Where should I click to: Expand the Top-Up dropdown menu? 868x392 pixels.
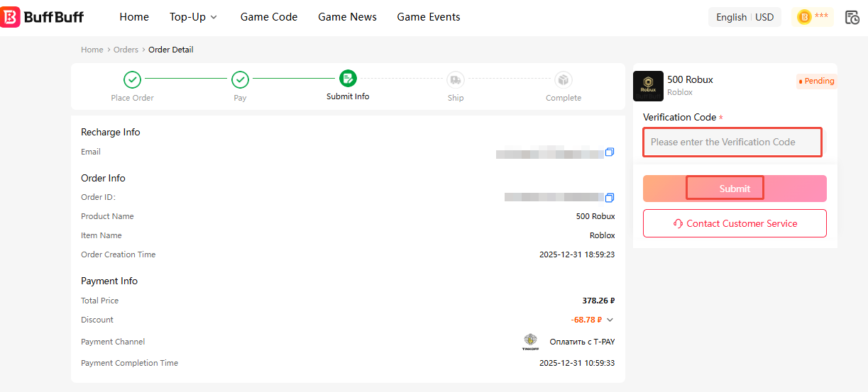193,17
